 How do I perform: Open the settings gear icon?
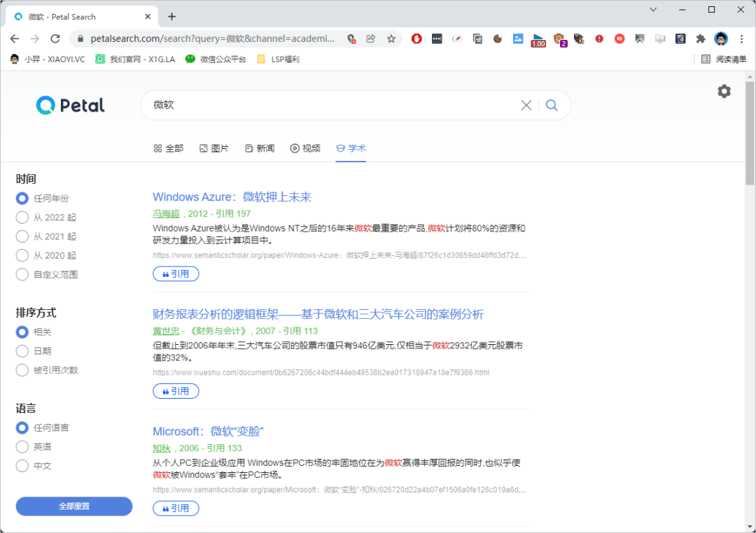click(x=724, y=92)
